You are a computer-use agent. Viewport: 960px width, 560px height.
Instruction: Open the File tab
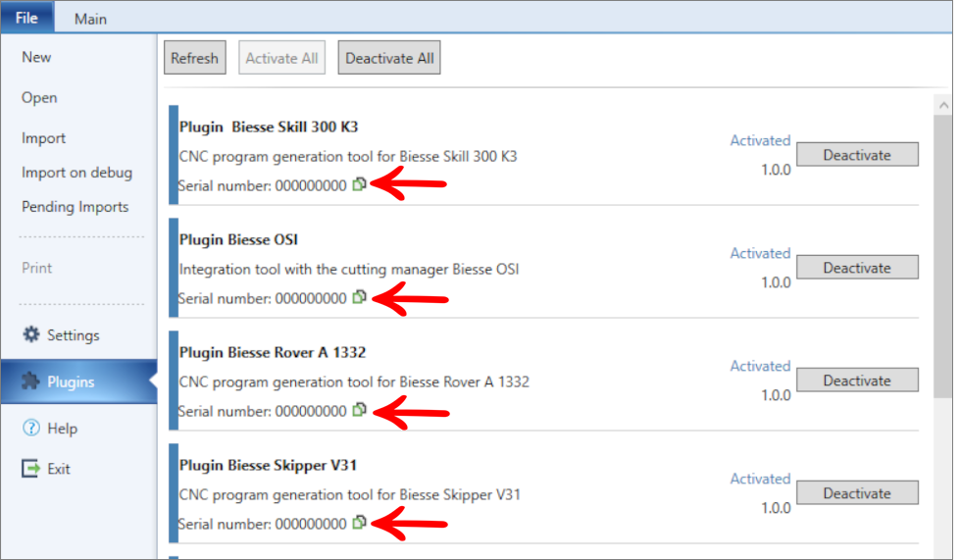point(26,18)
